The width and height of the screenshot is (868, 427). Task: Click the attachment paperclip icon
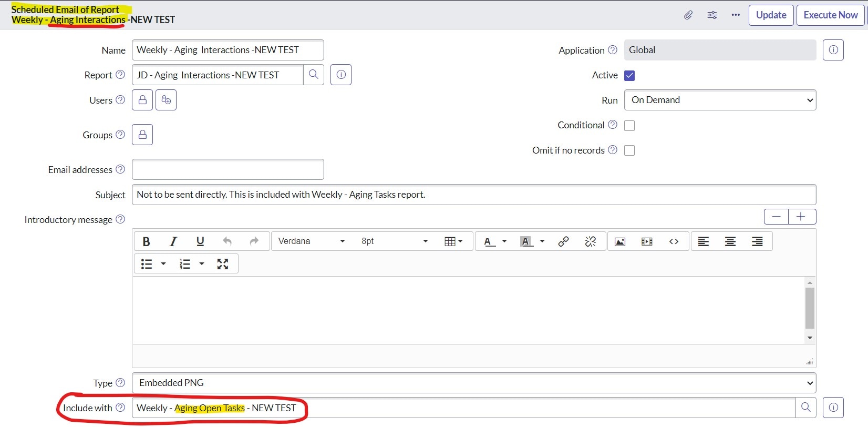click(688, 15)
